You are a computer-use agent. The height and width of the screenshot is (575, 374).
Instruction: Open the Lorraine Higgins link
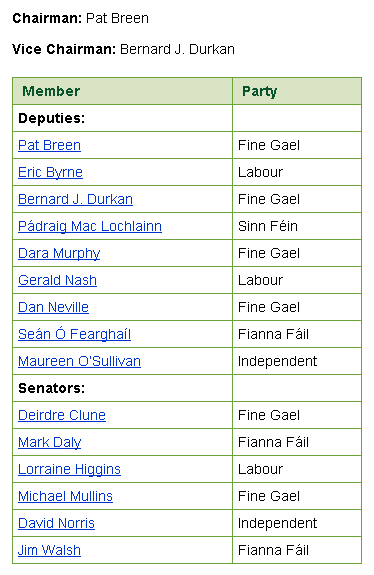[x=69, y=469]
